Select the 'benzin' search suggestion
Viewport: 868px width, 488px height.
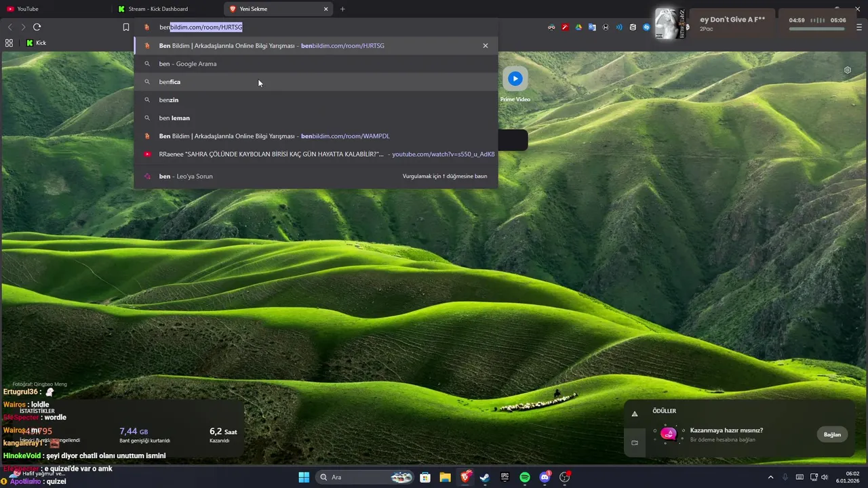pyautogui.click(x=316, y=100)
